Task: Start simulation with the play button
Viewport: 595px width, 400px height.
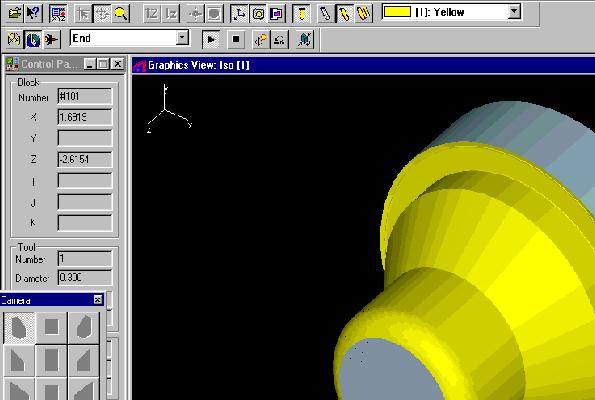Action: (x=211, y=39)
